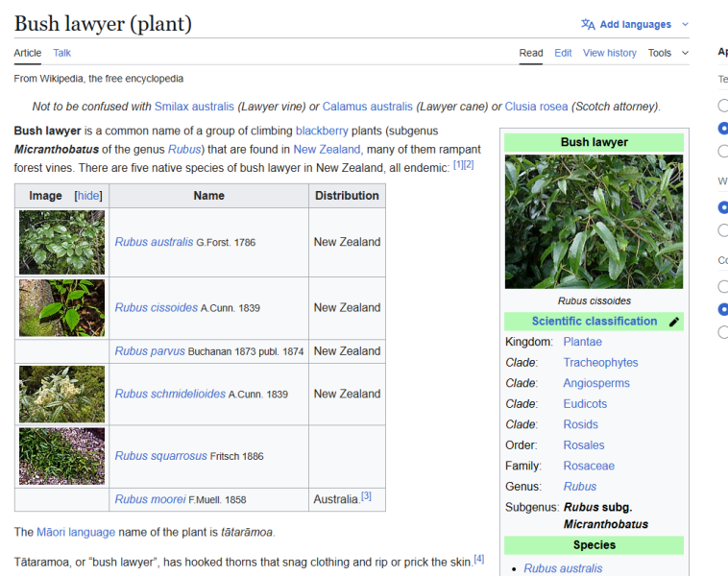728x576 pixels.
Task: Open the Rubus cissoides table thumbnail image
Action: tap(61, 308)
